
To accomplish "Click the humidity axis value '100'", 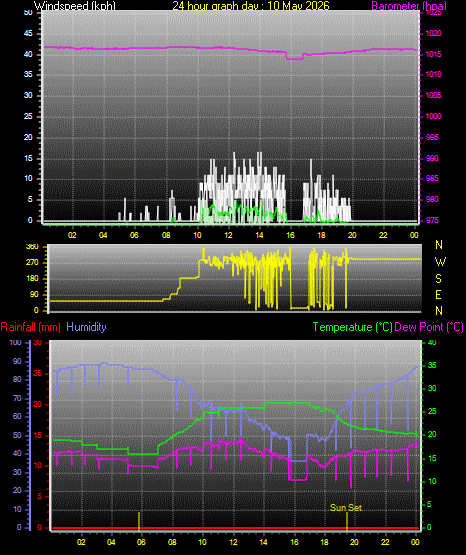I will coord(16,343).
